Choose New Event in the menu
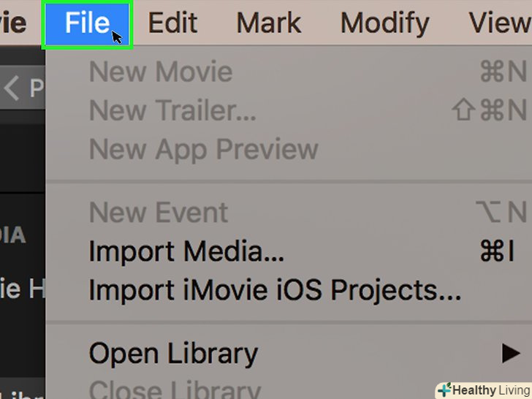 pyautogui.click(x=159, y=213)
